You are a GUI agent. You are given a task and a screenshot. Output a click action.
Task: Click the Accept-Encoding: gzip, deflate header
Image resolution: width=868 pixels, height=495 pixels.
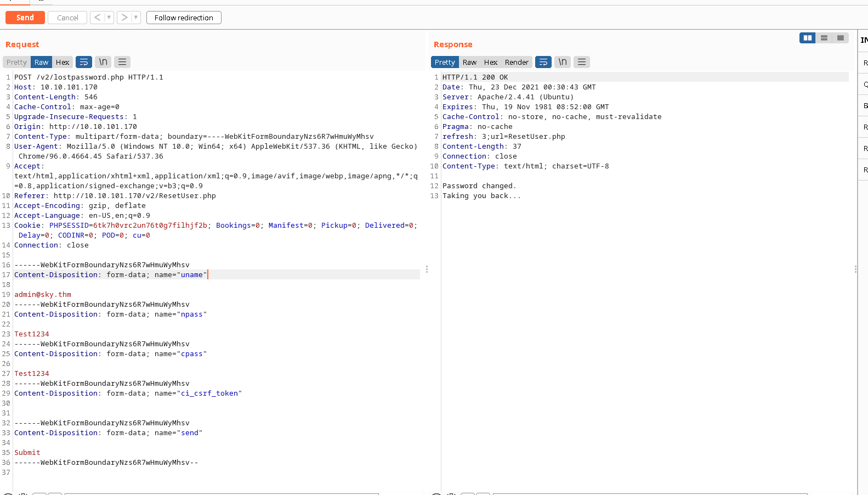[80, 206]
